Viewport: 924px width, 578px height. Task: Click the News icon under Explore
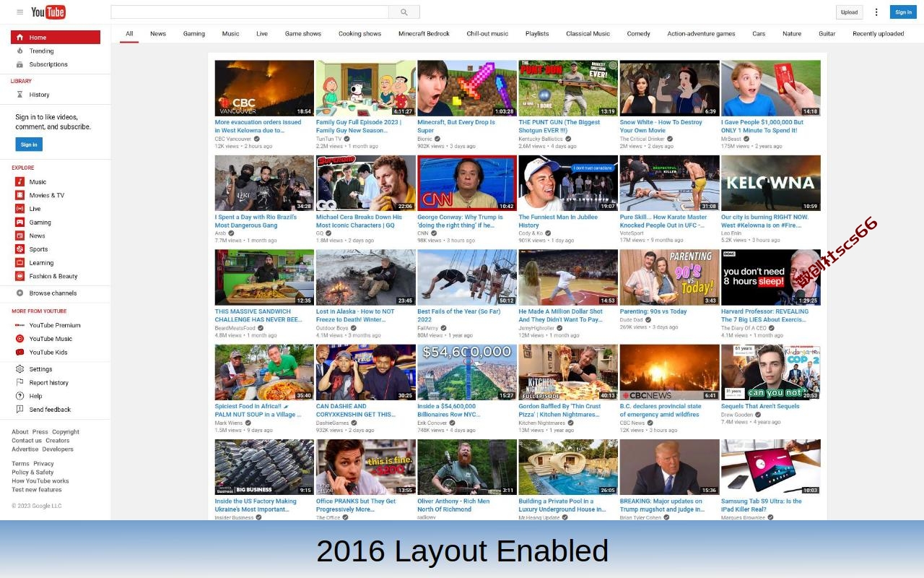pyautogui.click(x=20, y=236)
